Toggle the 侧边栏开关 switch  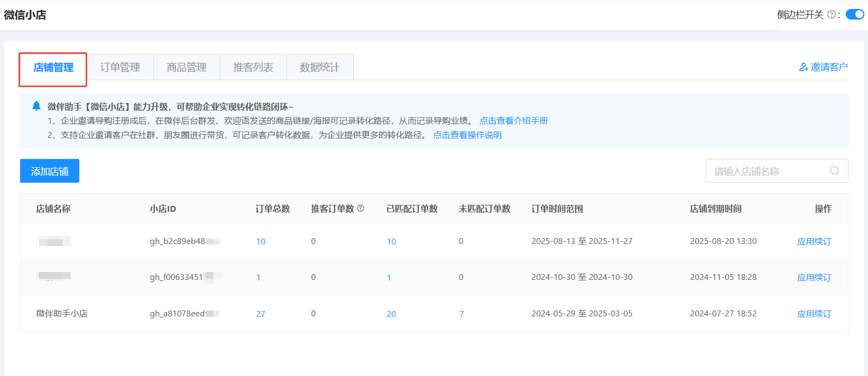click(855, 14)
